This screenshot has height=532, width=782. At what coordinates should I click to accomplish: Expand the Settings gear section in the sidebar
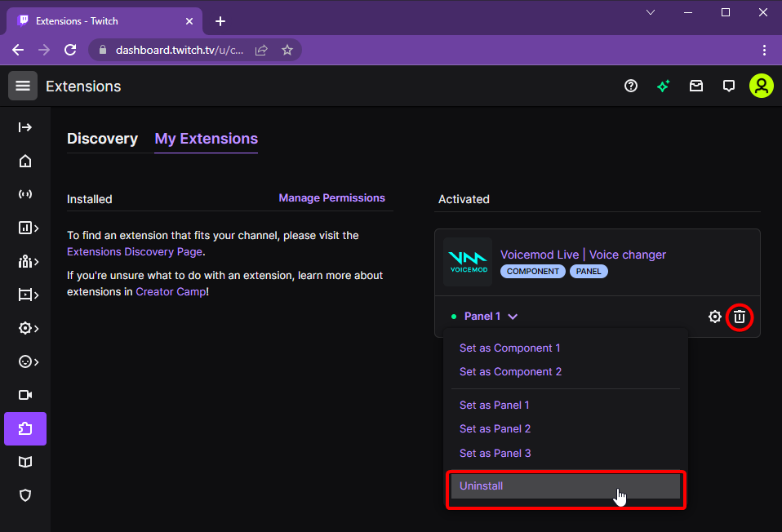pyautogui.click(x=29, y=328)
